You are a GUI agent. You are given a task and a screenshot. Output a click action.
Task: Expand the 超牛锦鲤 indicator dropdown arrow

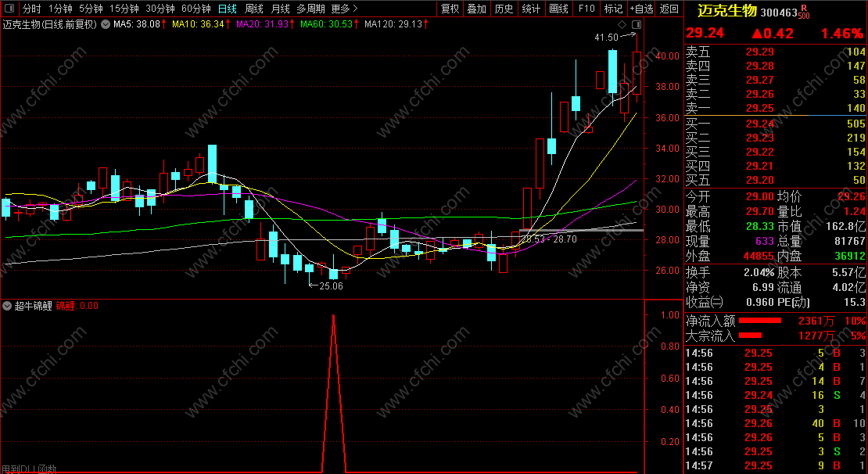[6, 306]
